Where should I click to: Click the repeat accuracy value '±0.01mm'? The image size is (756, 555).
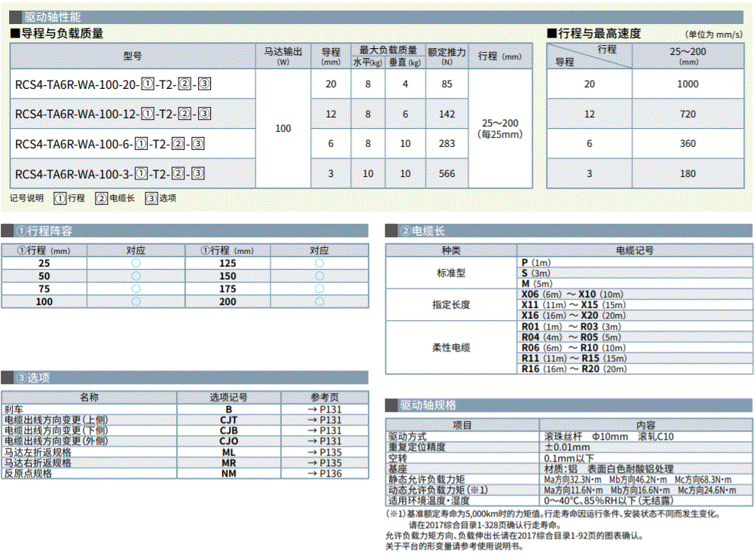[x=567, y=447]
